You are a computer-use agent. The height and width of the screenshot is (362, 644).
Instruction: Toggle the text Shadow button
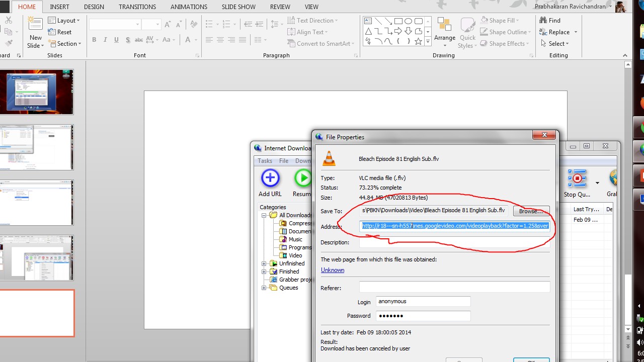pyautogui.click(x=128, y=40)
